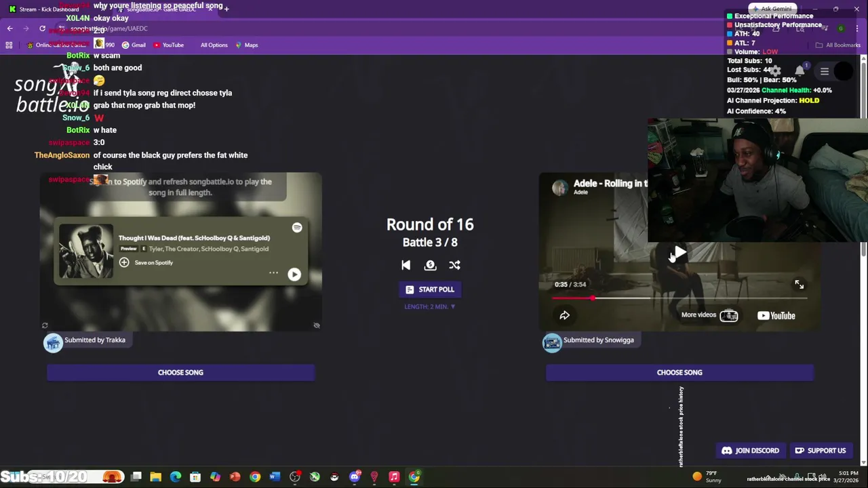Enter fullscreen on the YouTube video

tap(799, 285)
